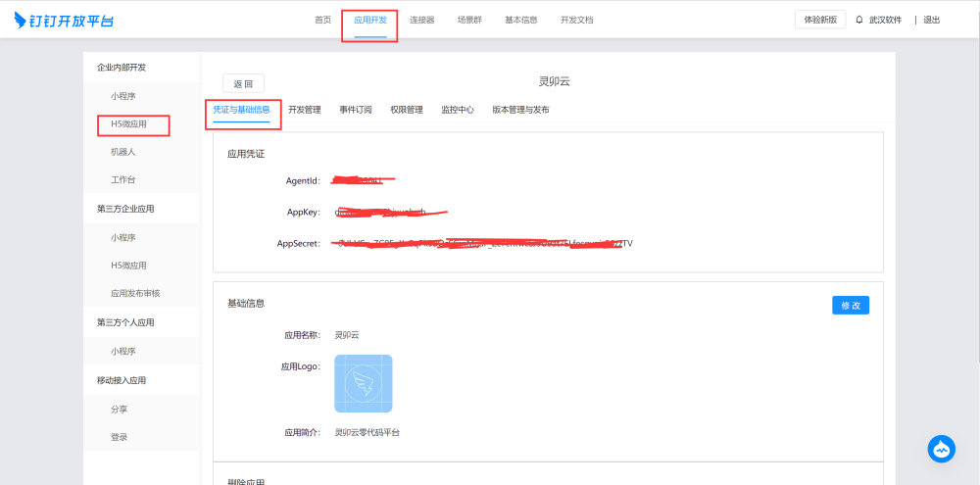Open 工作台 in the left sidebar
Image resolution: width=980 pixels, height=485 pixels.
122,180
